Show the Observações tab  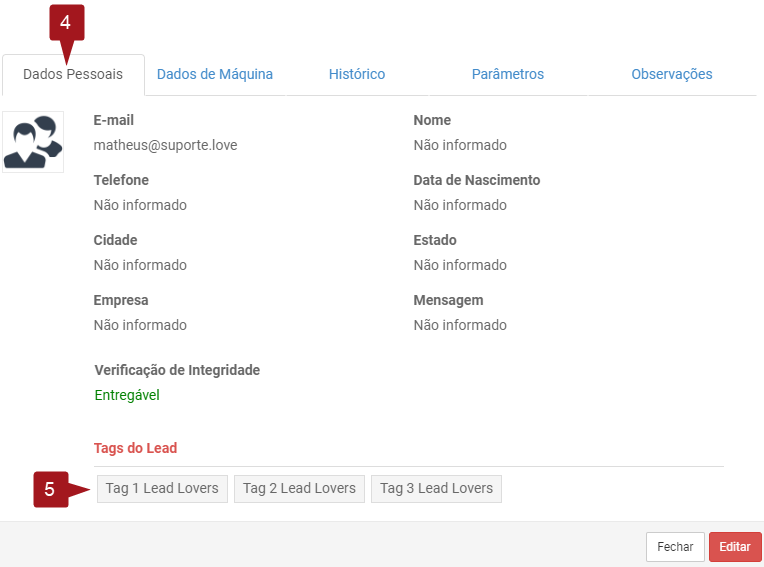point(671,74)
